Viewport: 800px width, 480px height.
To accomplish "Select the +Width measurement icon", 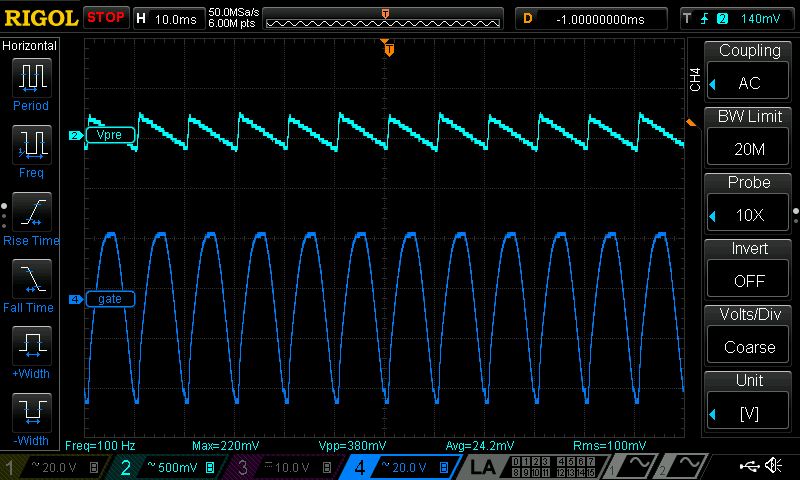I will 32,346.
